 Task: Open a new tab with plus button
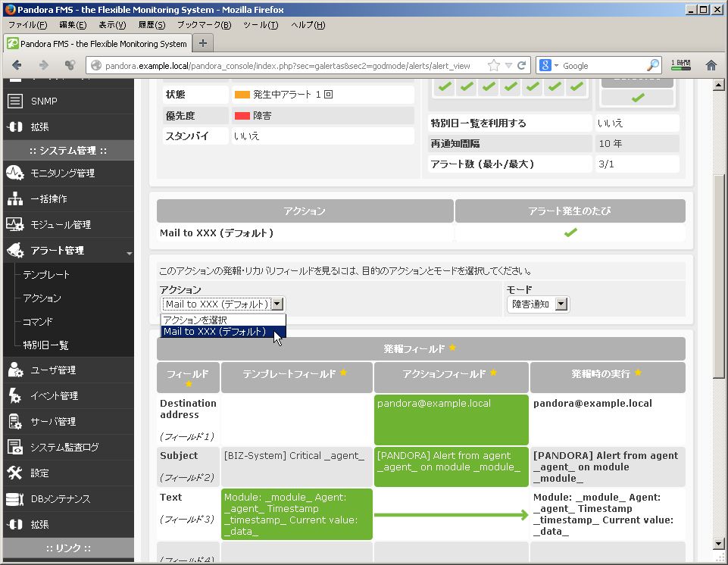click(x=203, y=43)
